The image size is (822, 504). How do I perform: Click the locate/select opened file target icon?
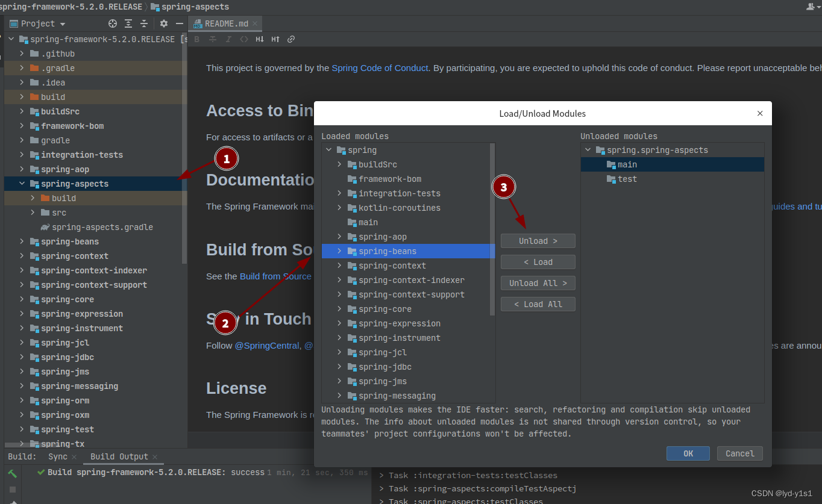[113, 23]
